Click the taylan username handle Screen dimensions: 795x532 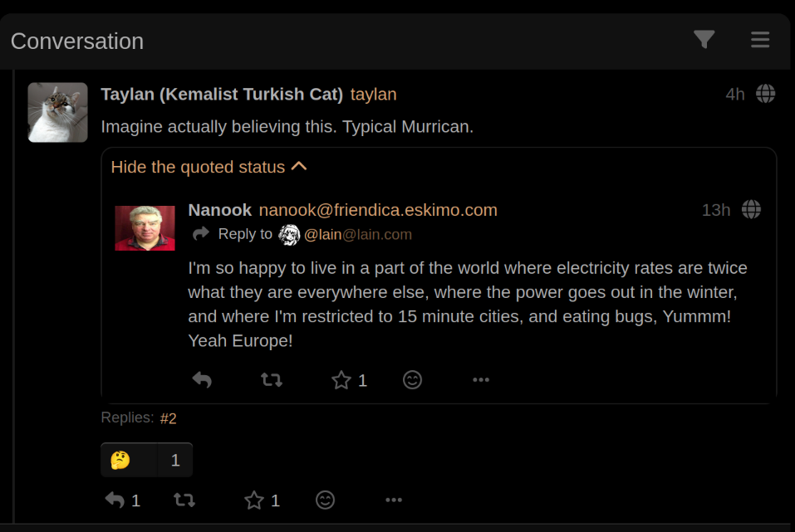374,95
